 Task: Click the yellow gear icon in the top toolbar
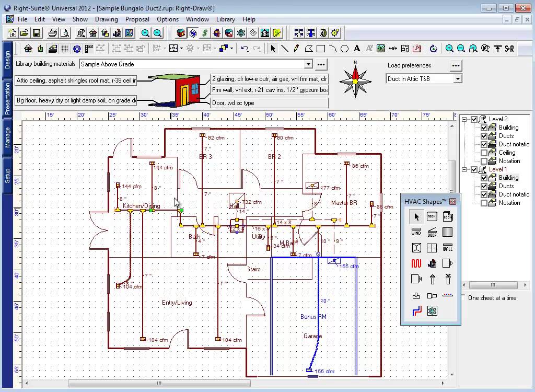tap(335, 33)
